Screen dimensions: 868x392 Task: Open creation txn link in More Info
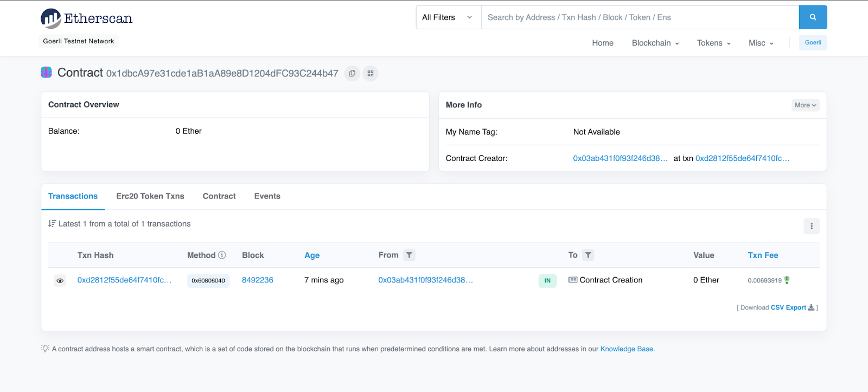pyautogui.click(x=743, y=158)
